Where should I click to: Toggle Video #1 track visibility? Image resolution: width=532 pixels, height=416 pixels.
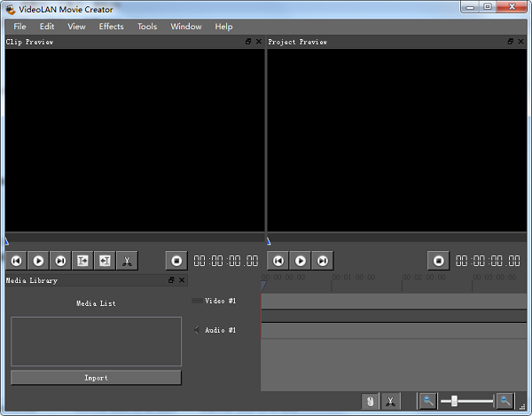[197, 301]
